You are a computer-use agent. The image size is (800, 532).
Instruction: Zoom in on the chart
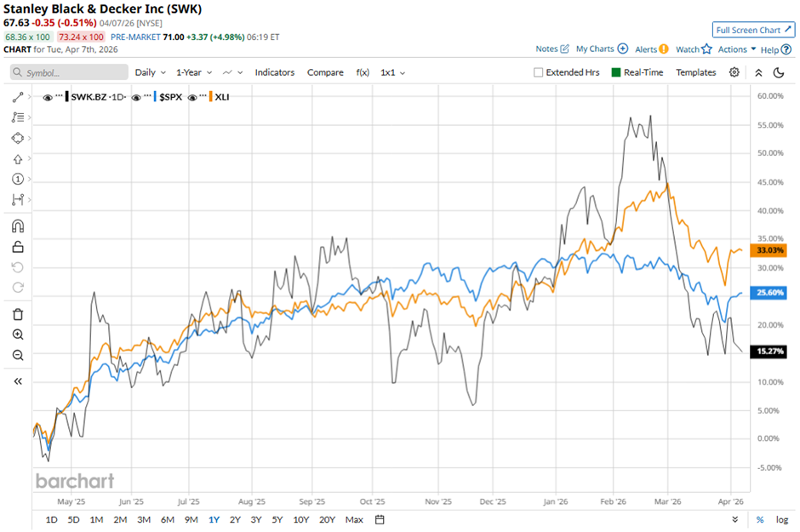pos(18,335)
